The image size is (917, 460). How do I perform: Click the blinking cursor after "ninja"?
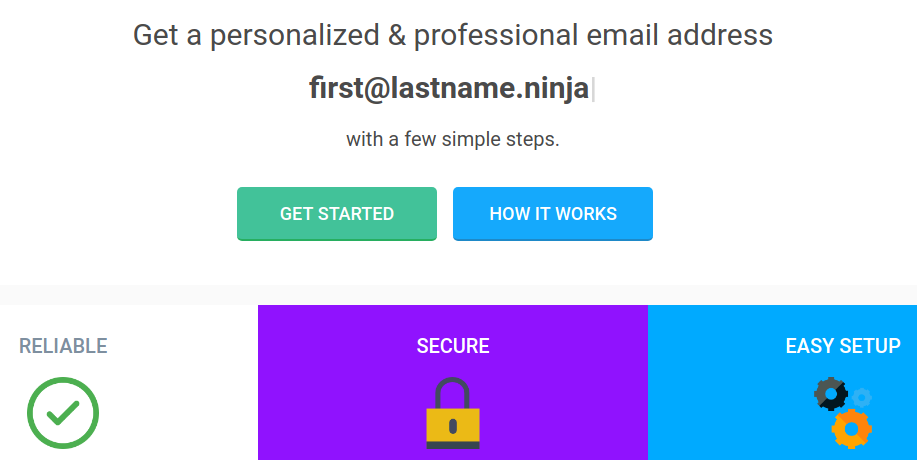coord(593,90)
